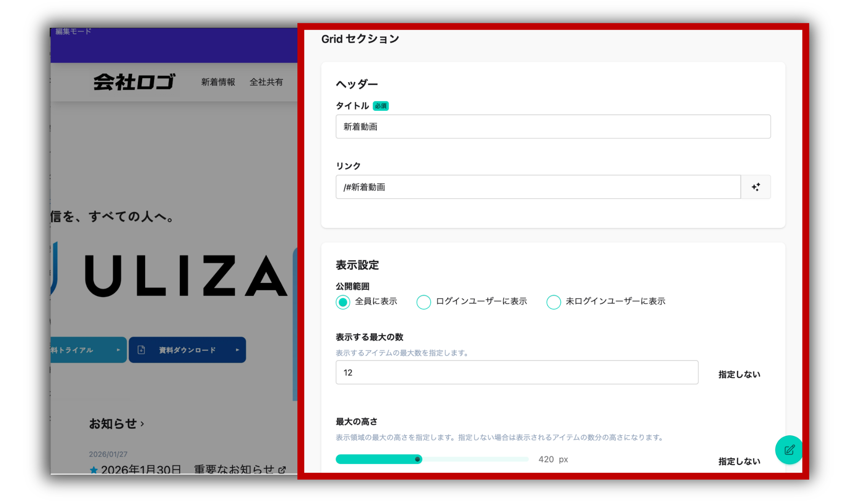This screenshot has width=854, height=504.
Task: Select 未ログインユーザーに表示 radio option
Action: tap(553, 302)
